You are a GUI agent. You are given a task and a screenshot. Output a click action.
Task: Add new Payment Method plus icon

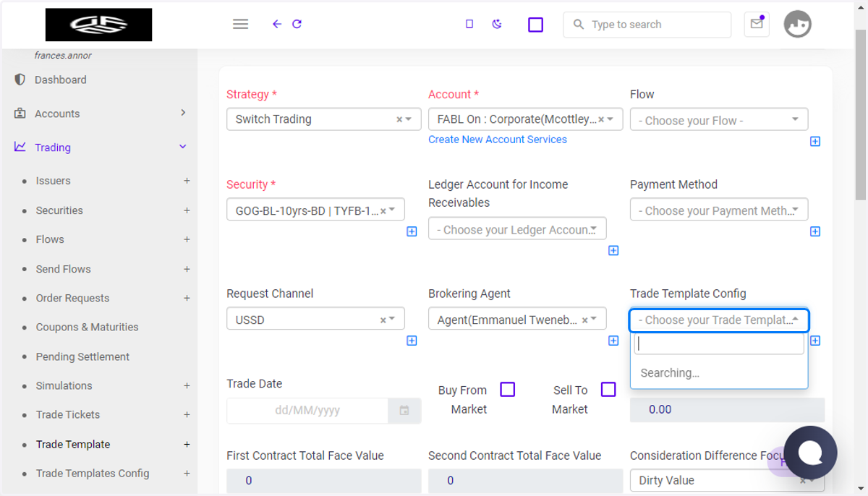click(x=815, y=231)
